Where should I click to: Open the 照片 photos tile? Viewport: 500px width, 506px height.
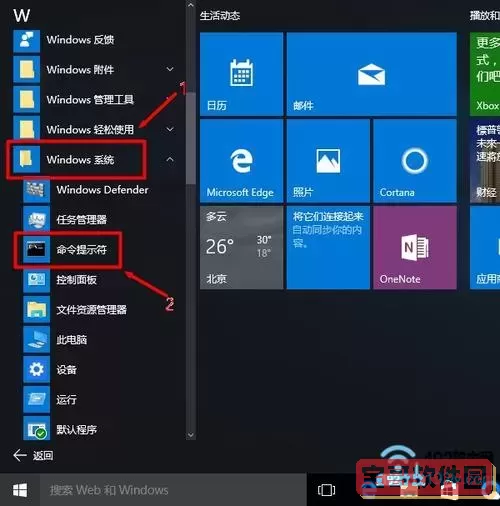(328, 161)
